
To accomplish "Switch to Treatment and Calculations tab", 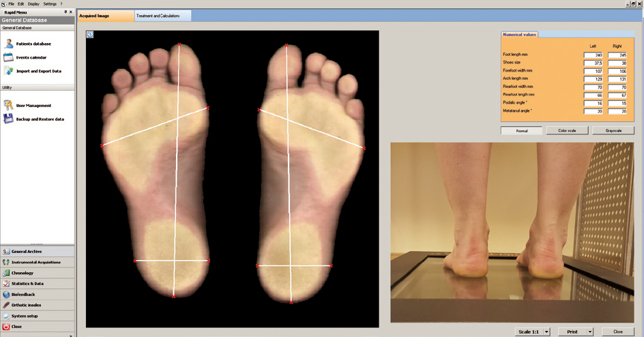I will pyautogui.click(x=162, y=16).
